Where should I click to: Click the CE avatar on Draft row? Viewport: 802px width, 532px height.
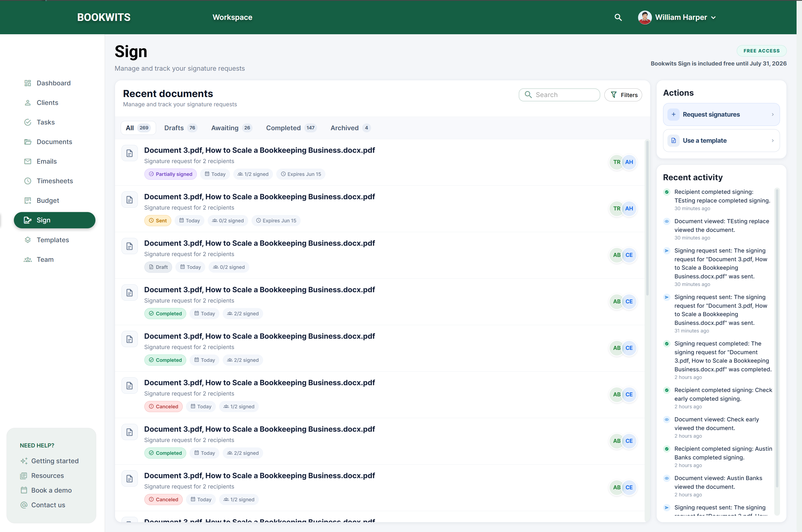coord(629,255)
